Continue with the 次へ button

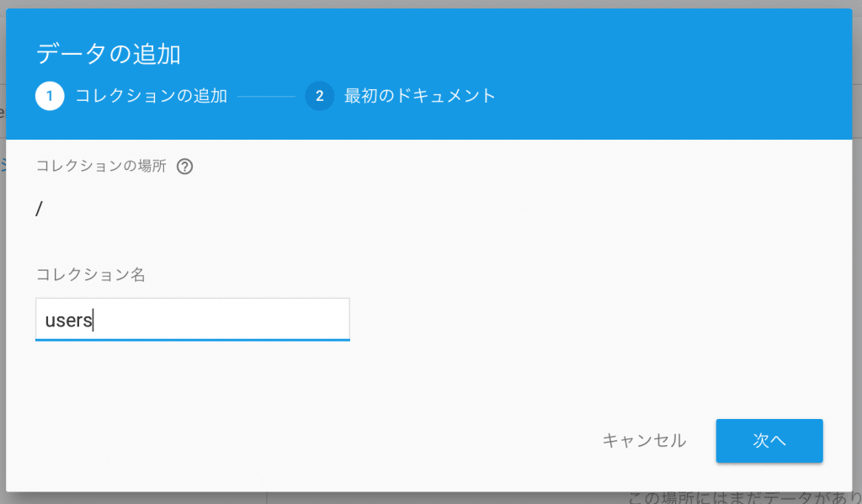click(x=769, y=441)
